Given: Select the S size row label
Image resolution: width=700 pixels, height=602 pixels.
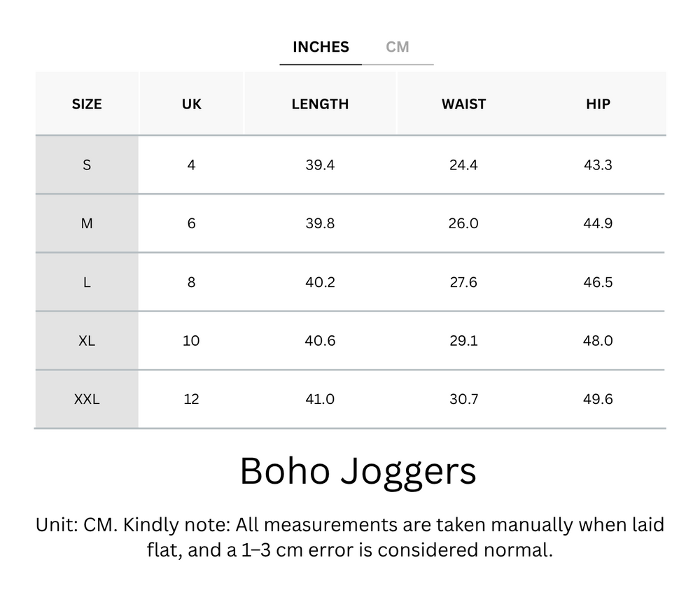Looking at the screenshot, I should click(x=86, y=164).
